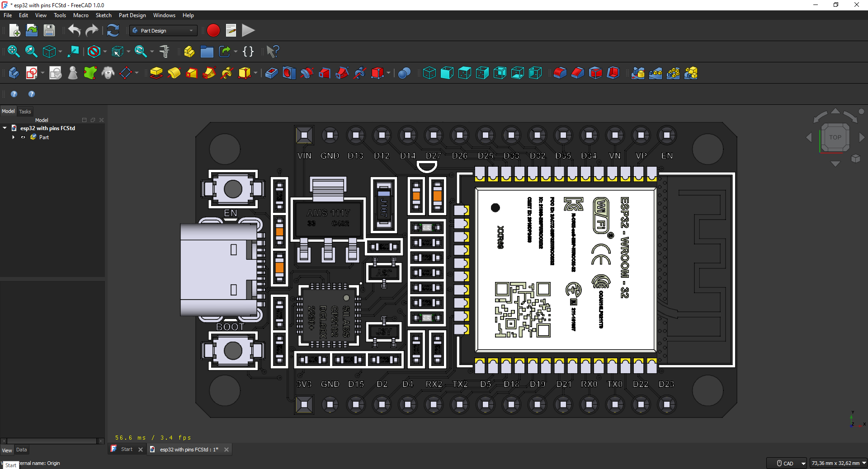Undo the last action
This screenshot has height=469, width=868.
[x=74, y=31]
